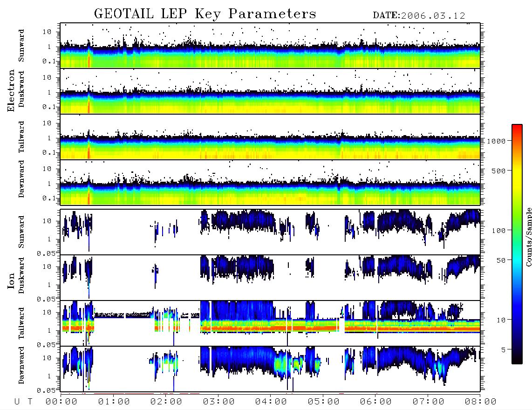Screen dimensions: 532x410
Task: Click the red top of the colorbar
Action: (517, 129)
